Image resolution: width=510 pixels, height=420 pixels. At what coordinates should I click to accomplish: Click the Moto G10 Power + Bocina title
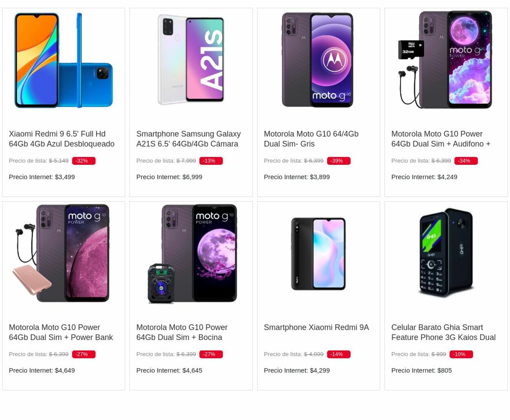[x=182, y=332]
